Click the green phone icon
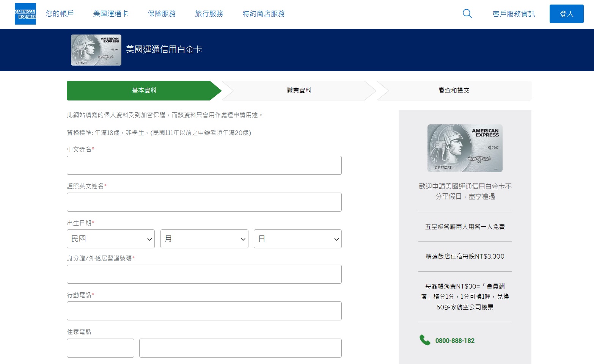Screen dimensions: 594x364 point(425,340)
